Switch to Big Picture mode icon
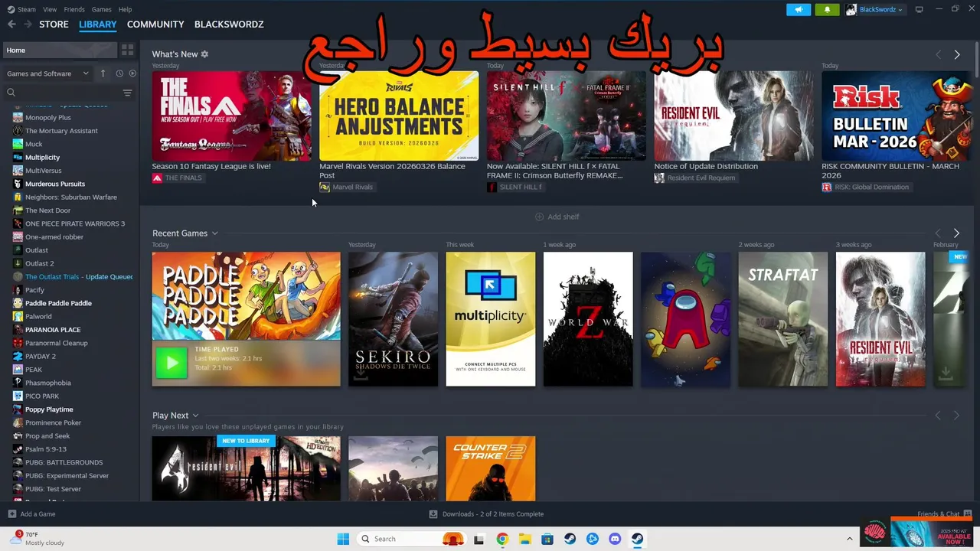Viewport: 980px width, 551px height. pyautogui.click(x=919, y=10)
